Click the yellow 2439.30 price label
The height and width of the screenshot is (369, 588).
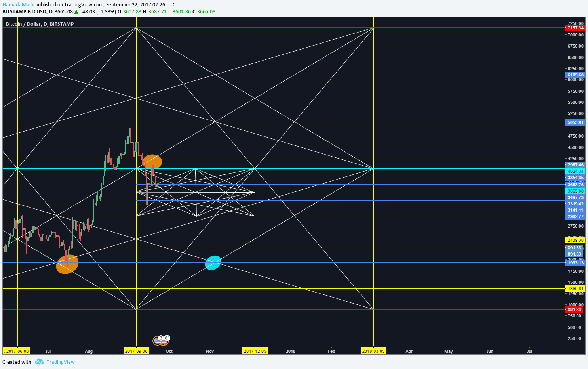tap(575, 240)
